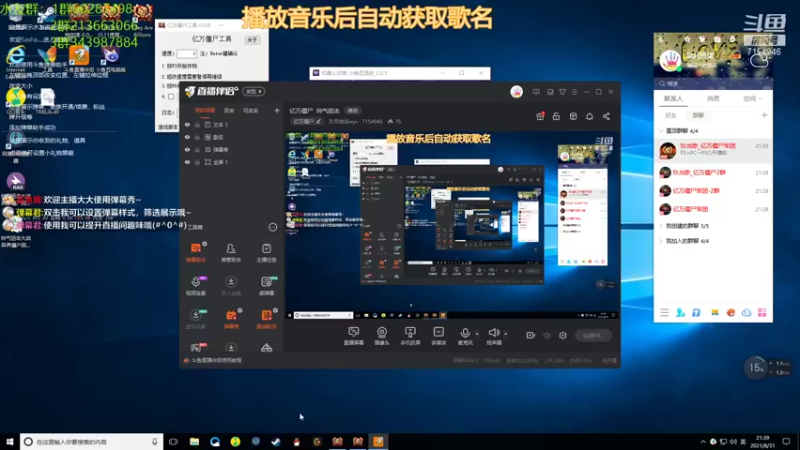
Task: Switch to 联系人 tab in QQ
Action: [x=673, y=98]
